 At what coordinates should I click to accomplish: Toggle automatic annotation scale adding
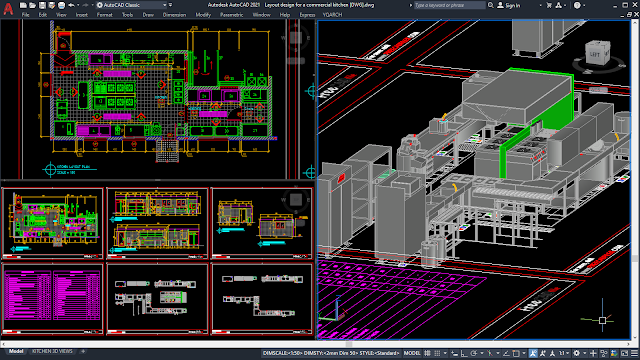pos(542,353)
